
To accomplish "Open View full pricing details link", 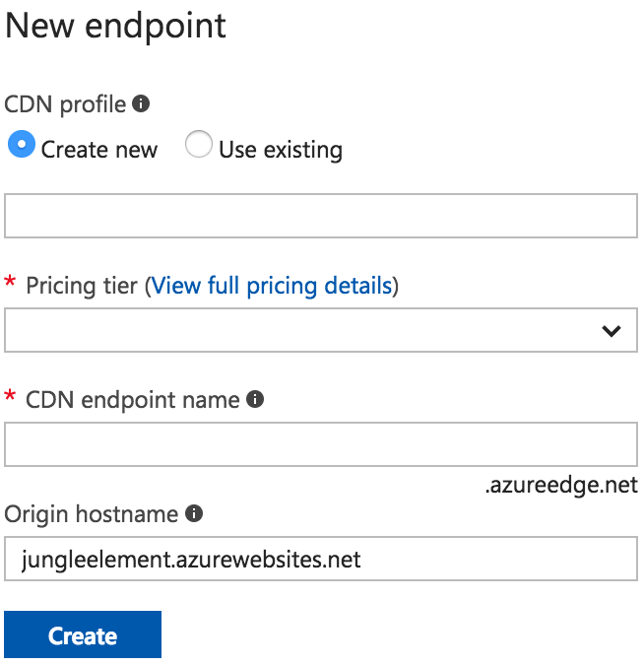I will pos(271,286).
